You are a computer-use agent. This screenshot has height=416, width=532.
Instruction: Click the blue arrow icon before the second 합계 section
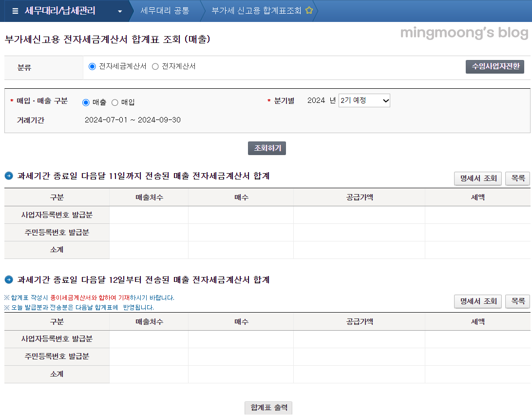(8, 279)
